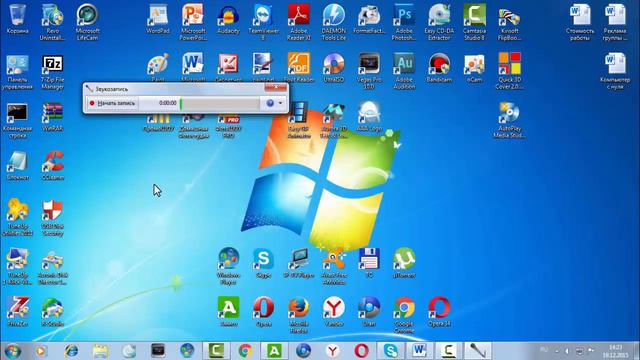Viewport: 640px width, 360px height.
Task: Open the Стоимость работы Word document
Action: pos(580,22)
